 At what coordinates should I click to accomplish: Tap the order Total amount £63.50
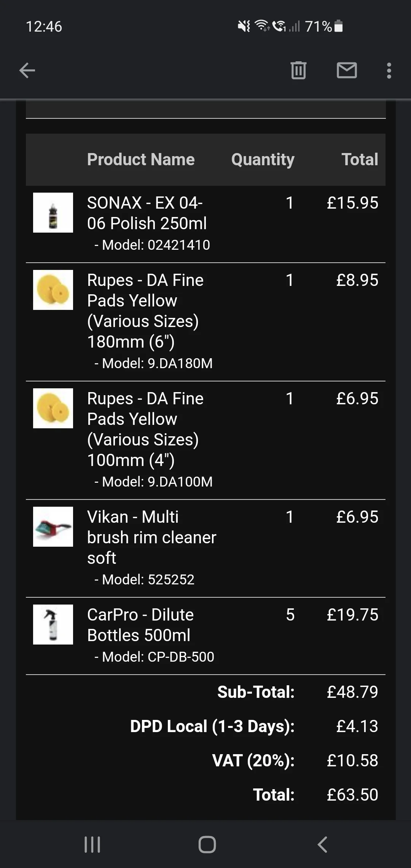tap(352, 795)
